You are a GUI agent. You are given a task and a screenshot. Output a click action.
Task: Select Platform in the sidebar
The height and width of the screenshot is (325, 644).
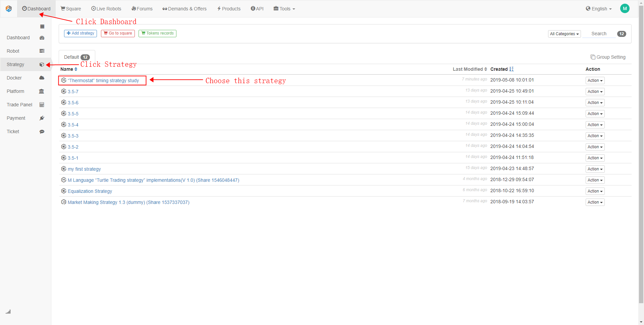coord(25,91)
